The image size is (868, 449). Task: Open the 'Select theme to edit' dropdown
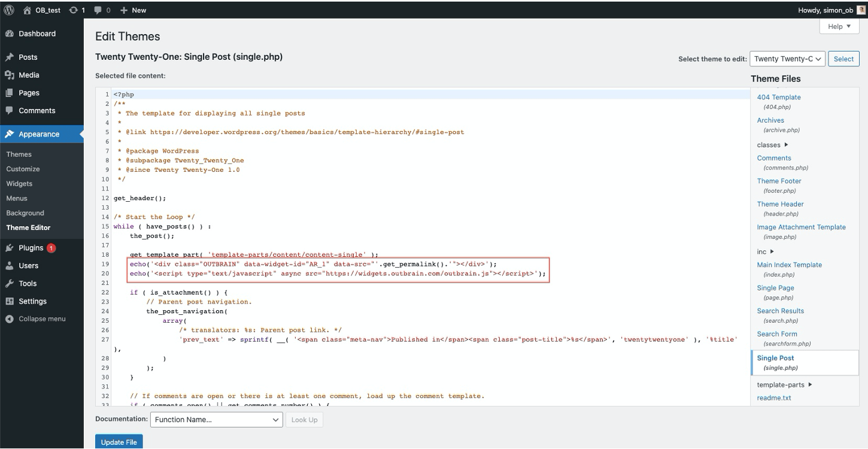coord(787,59)
